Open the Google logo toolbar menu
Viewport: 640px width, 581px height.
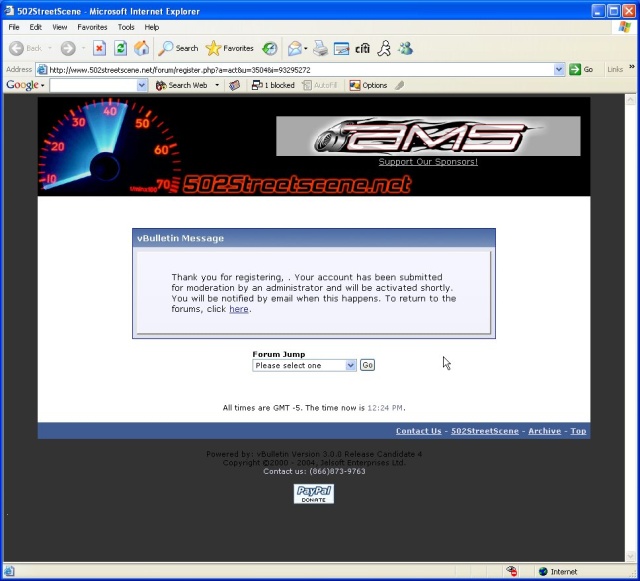25,85
